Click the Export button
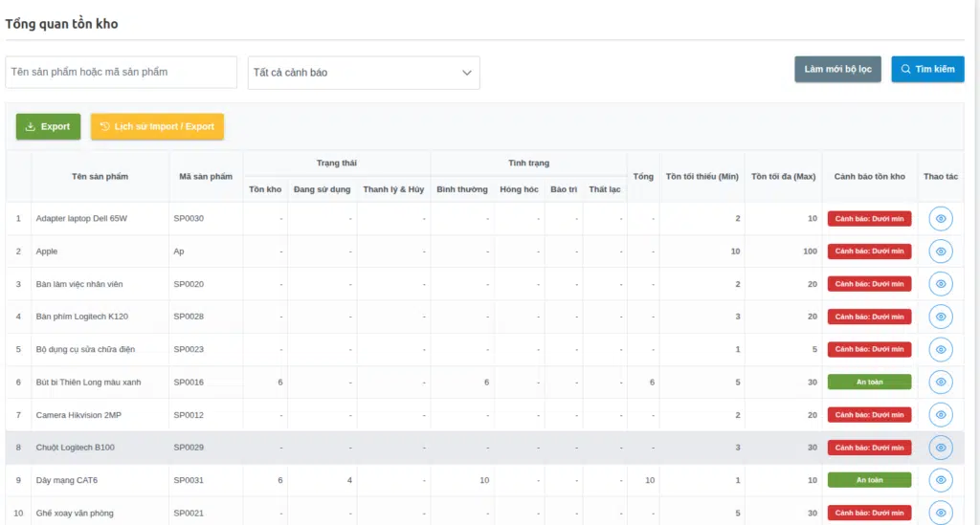Image resolution: width=980 pixels, height=525 pixels. point(48,126)
